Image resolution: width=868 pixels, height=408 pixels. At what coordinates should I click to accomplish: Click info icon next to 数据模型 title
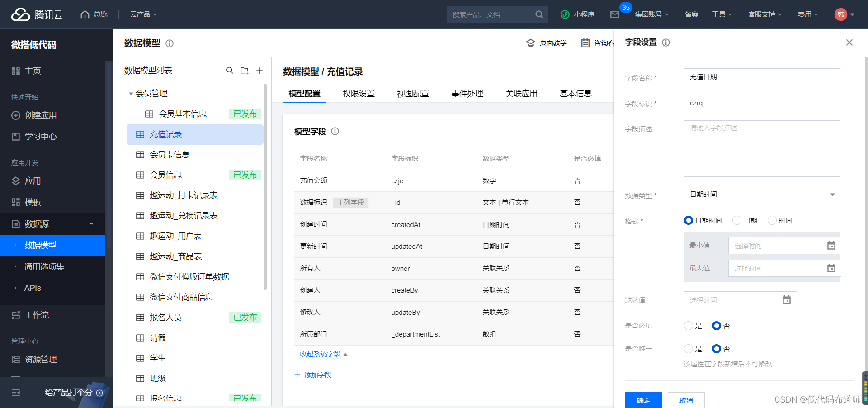tap(170, 43)
